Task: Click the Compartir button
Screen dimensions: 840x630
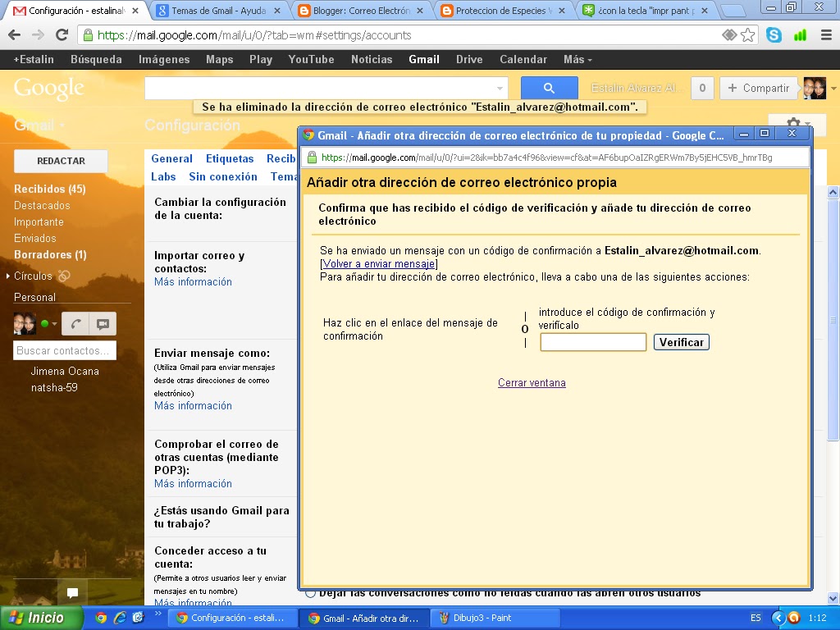Action: pos(759,89)
